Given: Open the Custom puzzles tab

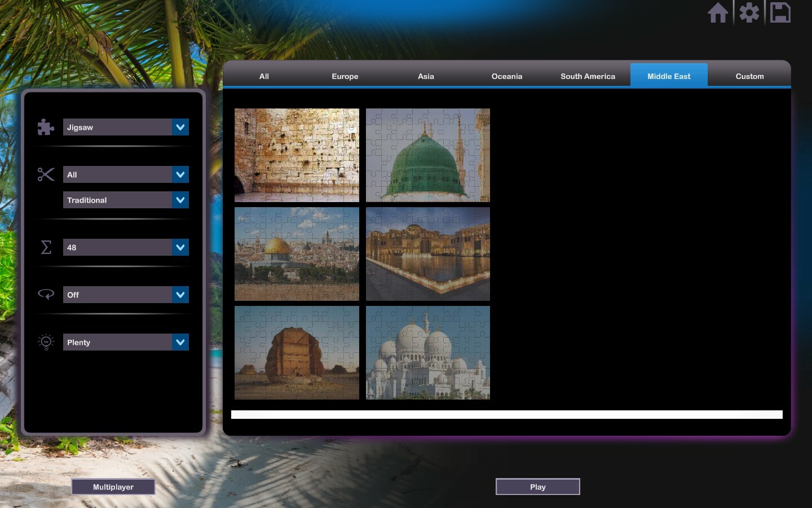Looking at the screenshot, I should pos(749,76).
